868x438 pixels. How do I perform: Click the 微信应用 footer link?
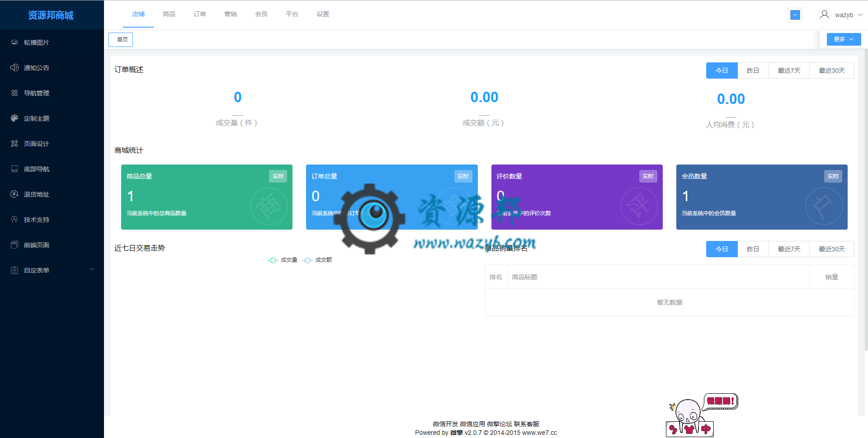[472, 424]
